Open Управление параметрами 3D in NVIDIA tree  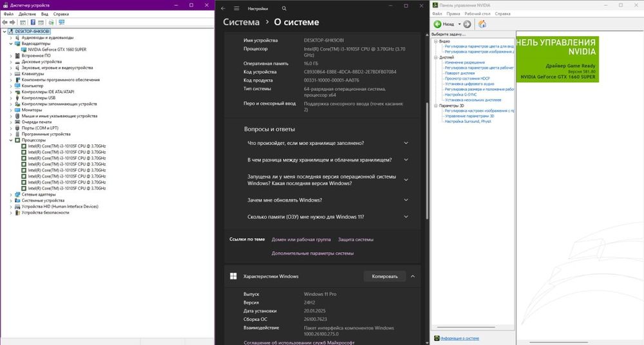point(469,117)
